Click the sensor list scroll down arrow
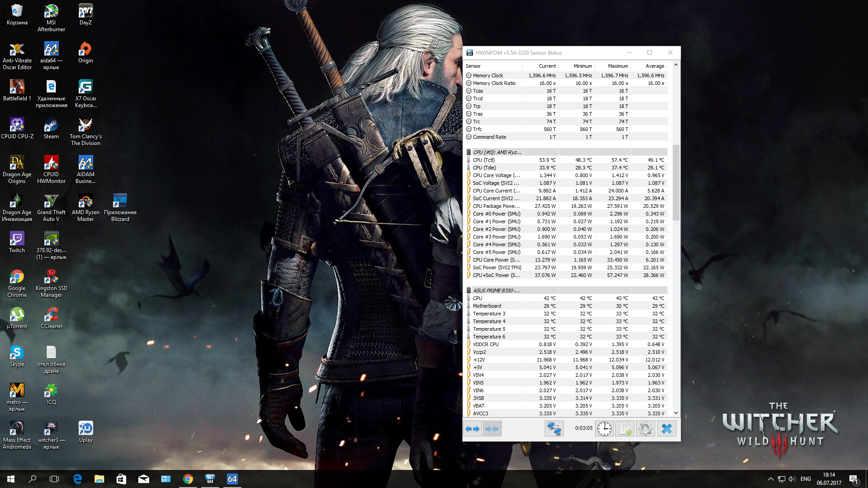The width and height of the screenshot is (868, 488). [676, 413]
